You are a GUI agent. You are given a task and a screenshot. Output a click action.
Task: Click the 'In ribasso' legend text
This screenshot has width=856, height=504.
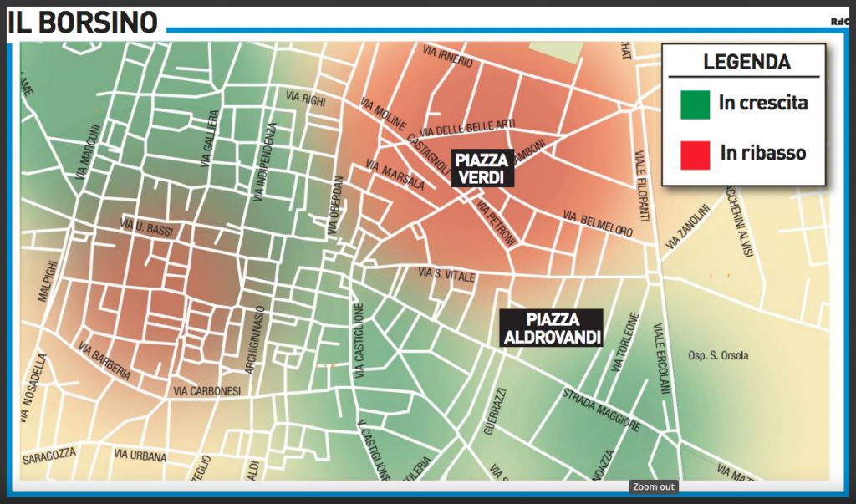click(x=763, y=154)
